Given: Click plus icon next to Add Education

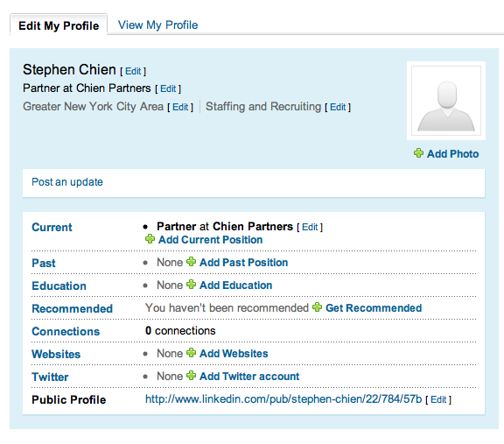Looking at the screenshot, I should coord(191,285).
